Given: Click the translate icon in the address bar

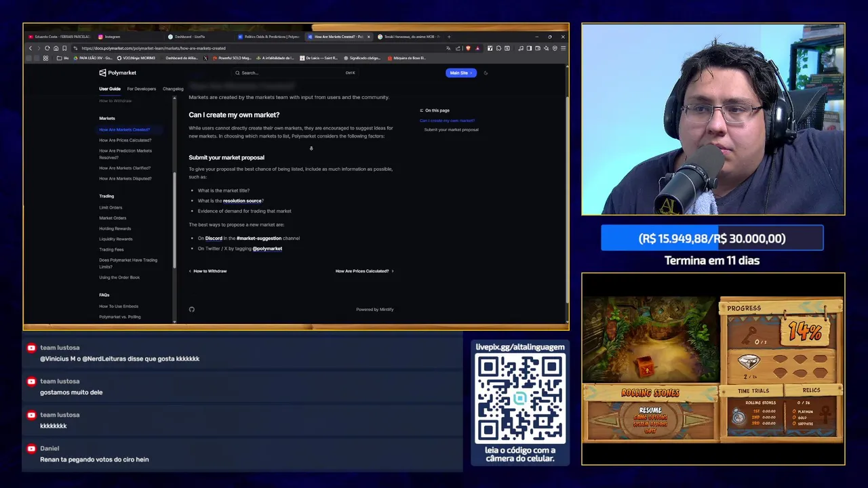Looking at the screenshot, I should coord(448,48).
